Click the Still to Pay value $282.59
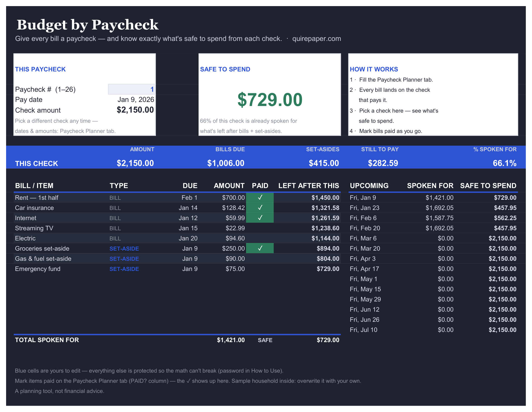The width and height of the screenshot is (532, 412). click(x=383, y=163)
